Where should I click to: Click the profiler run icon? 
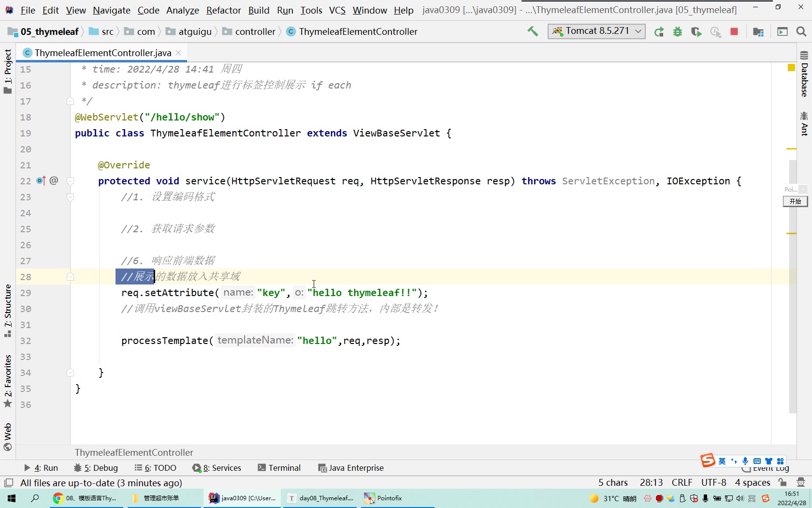[x=715, y=32]
